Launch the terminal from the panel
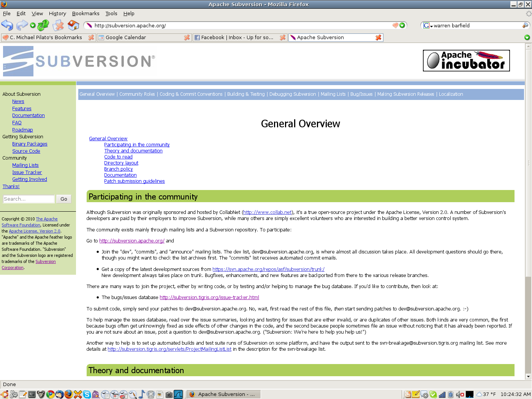 pos(32,394)
